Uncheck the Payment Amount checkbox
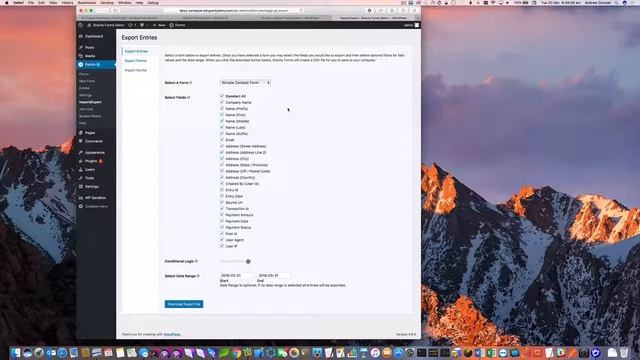 point(222,215)
